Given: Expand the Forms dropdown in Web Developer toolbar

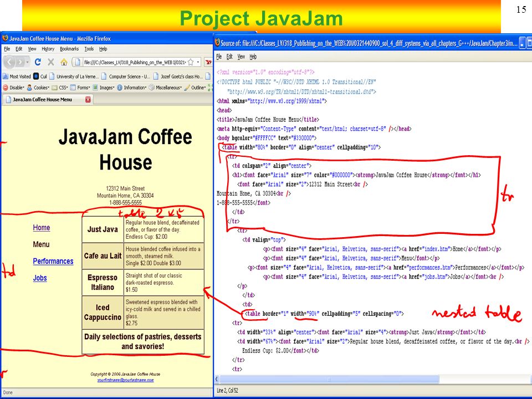Looking at the screenshot, I should (x=80, y=88).
